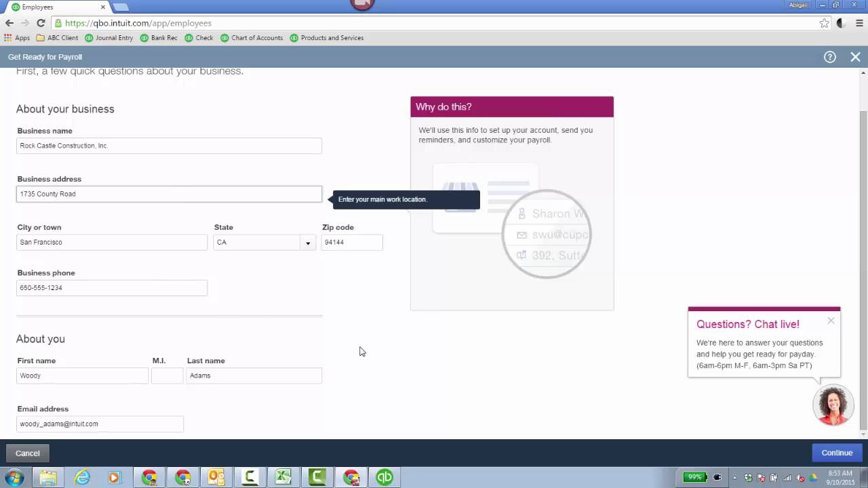Viewport: 868px width, 488px height.
Task: Open Windows Media Player taskbar icon
Action: (115, 477)
